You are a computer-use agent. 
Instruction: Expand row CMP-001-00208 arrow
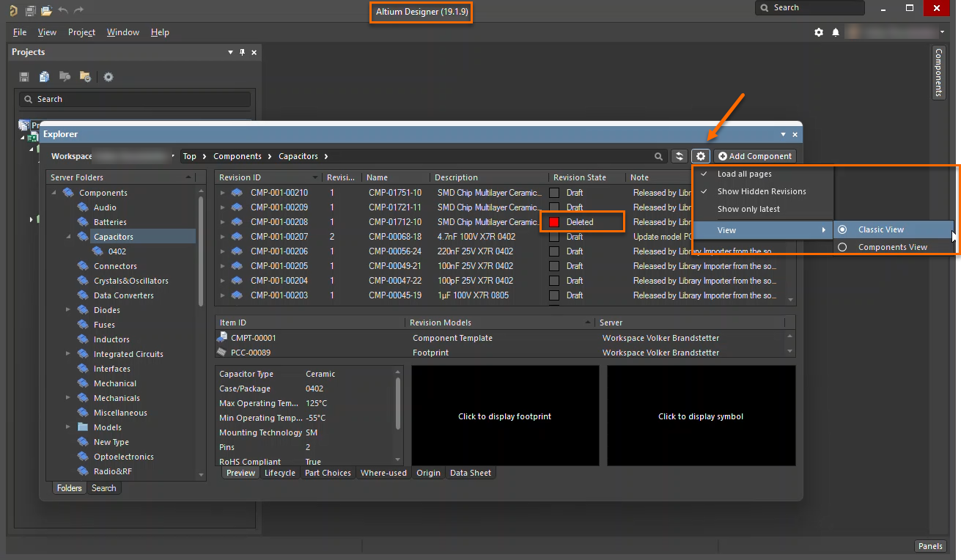[x=223, y=222]
